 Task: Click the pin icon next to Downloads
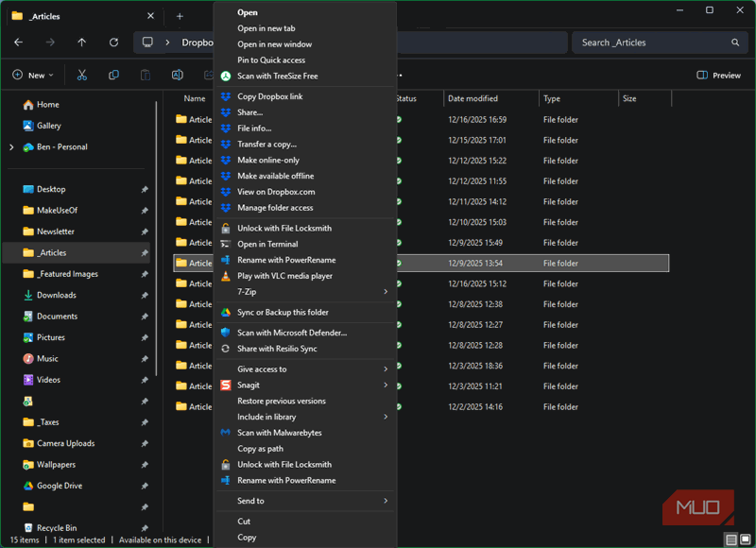click(145, 296)
